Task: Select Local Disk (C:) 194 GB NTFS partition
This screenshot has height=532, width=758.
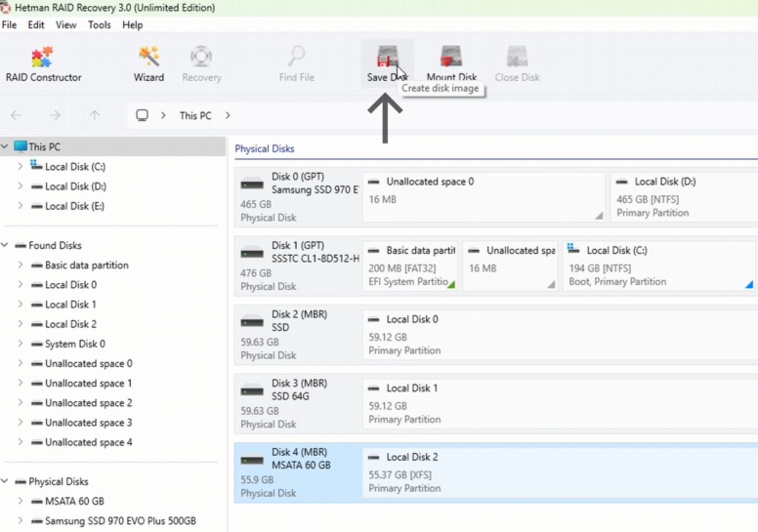Action: click(x=659, y=266)
